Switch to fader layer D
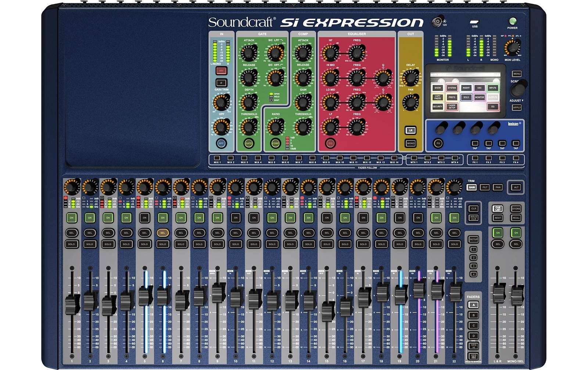The image size is (588, 370). (x=473, y=335)
